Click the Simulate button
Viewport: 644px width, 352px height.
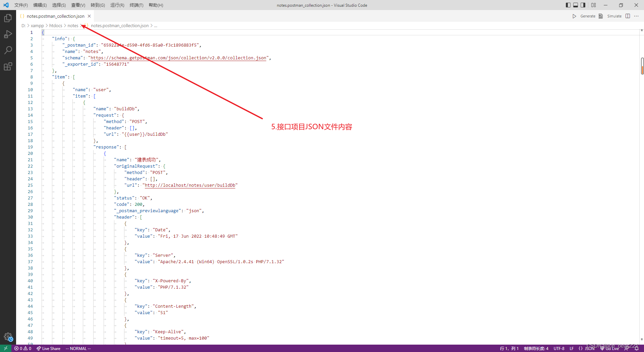pyautogui.click(x=614, y=16)
